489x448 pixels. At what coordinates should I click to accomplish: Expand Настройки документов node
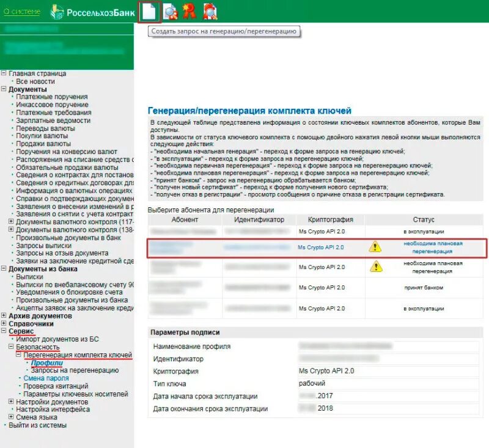[11, 401]
